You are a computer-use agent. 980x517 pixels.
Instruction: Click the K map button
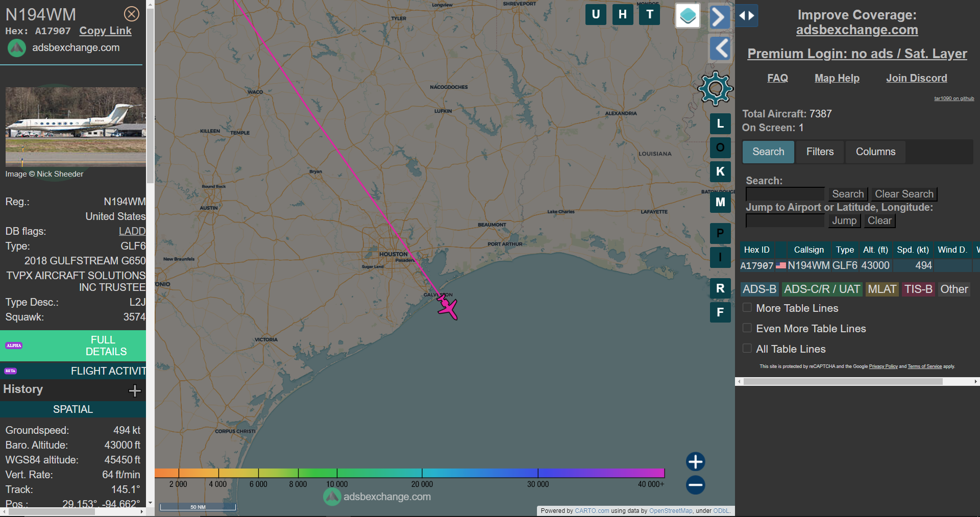point(720,171)
